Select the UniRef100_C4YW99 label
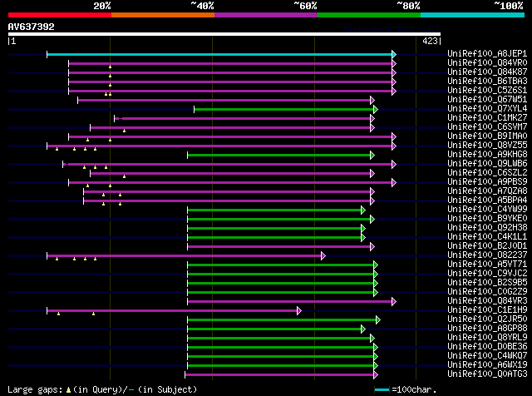This screenshot has width=532, height=396. point(487,210)
